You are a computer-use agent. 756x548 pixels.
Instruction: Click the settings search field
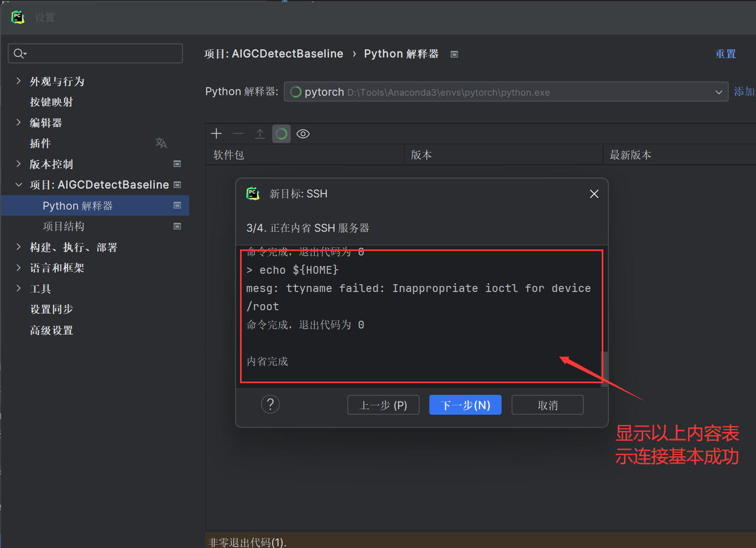[95, 53]
